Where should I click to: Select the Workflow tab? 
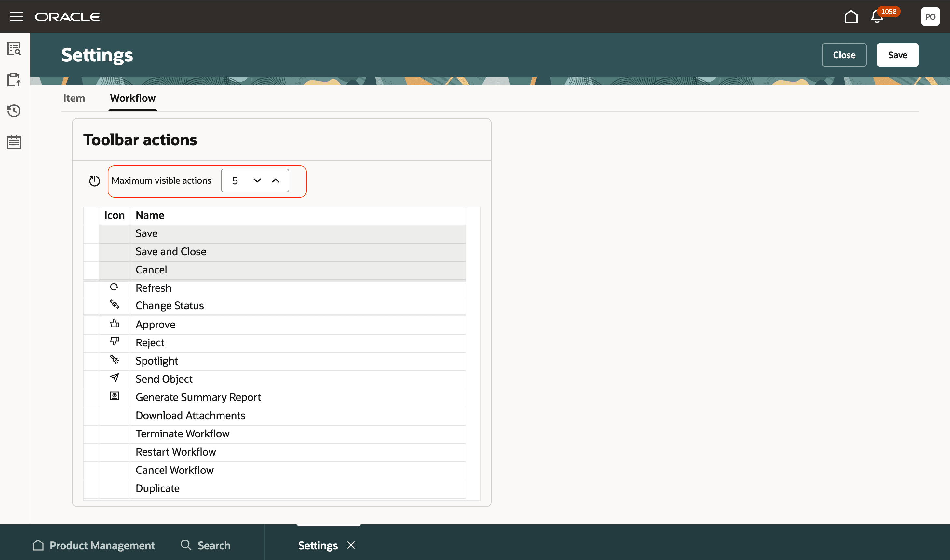[x=132, y=98]
